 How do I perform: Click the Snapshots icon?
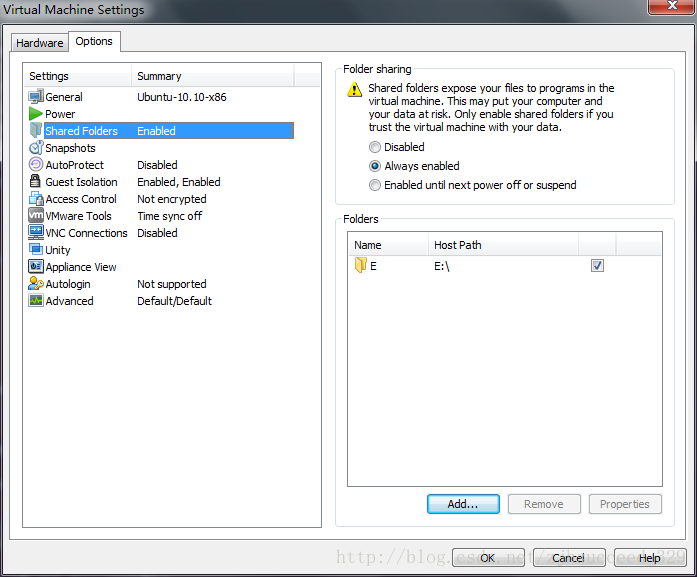click(x=36, y=148)
